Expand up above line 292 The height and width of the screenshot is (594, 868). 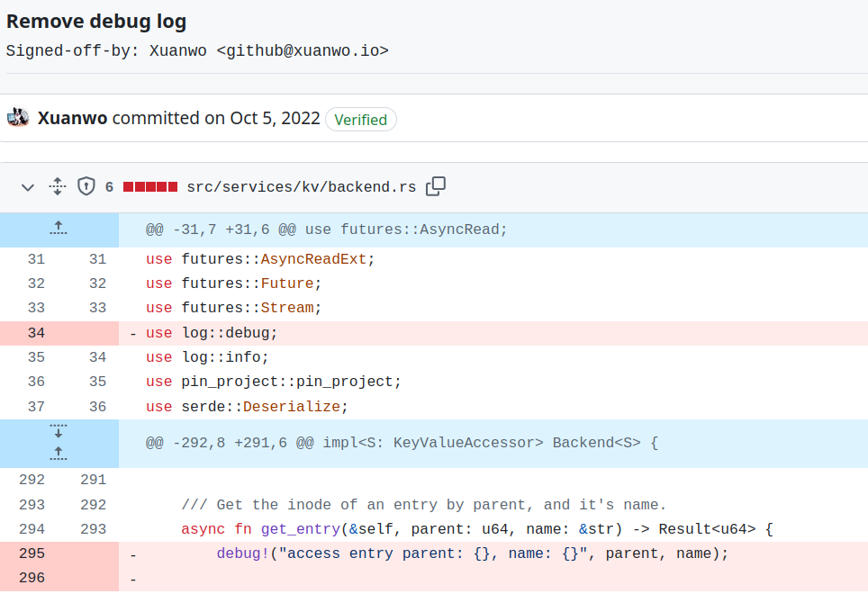coord(59,454)
